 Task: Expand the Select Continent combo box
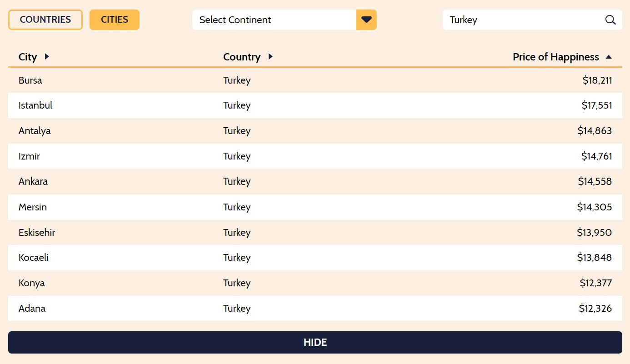274,20
